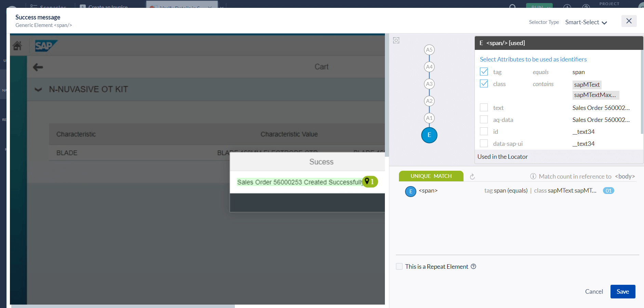
Task: Enable This is a Repeat Element
Action: click(399, 266)
